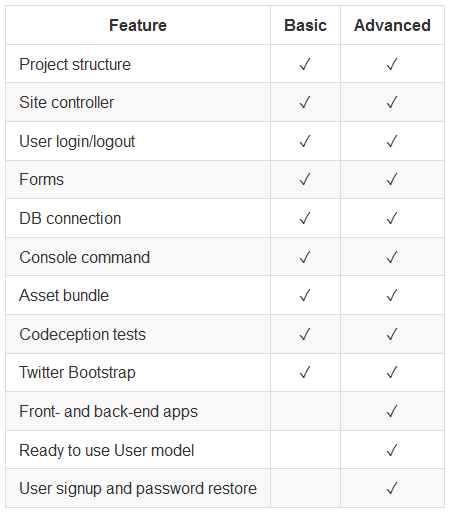Click the Basic checkmark for DB connection
The image size is (451, 515).
(x=305, y=218)
